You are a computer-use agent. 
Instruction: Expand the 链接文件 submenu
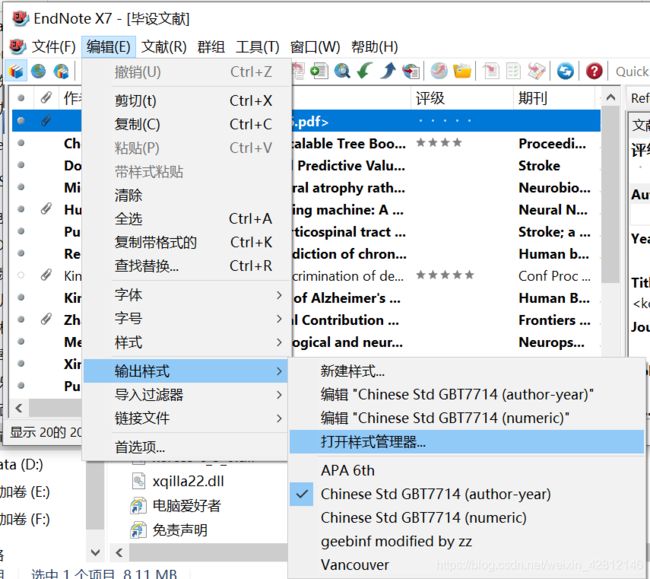[x=186, y=418]
